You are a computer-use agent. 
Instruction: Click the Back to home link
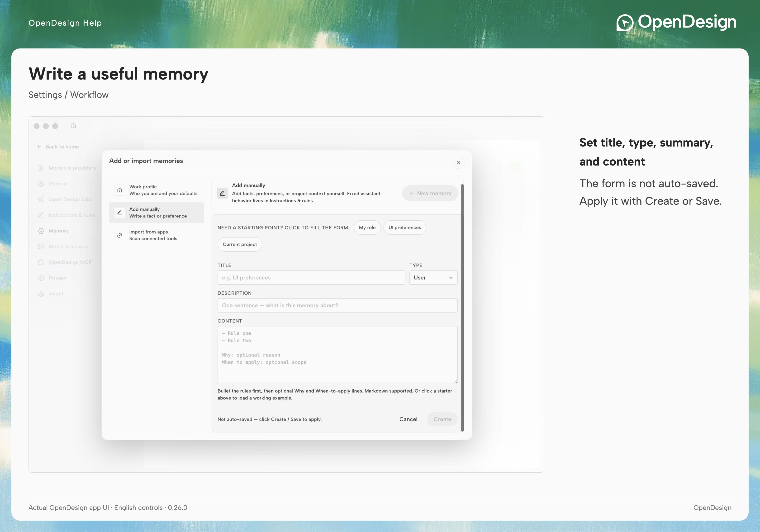click(58, 147)
